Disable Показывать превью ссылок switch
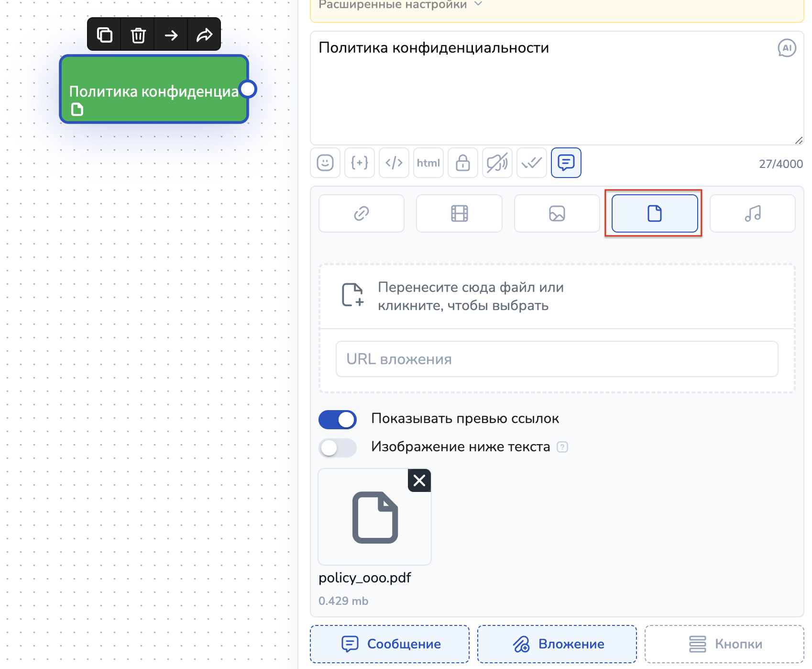The height and width of the screenshot is (669, 812). click(x=338, y=420)
